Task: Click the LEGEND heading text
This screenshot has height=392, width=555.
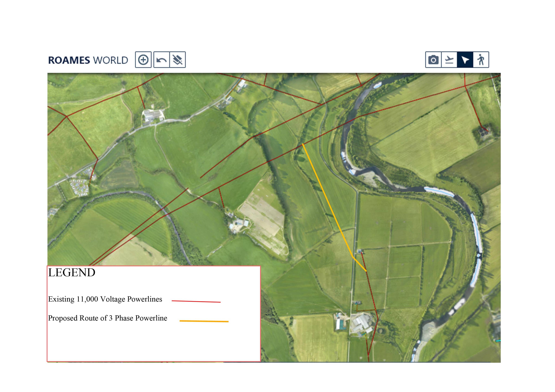Action: [x=72, y=273]
